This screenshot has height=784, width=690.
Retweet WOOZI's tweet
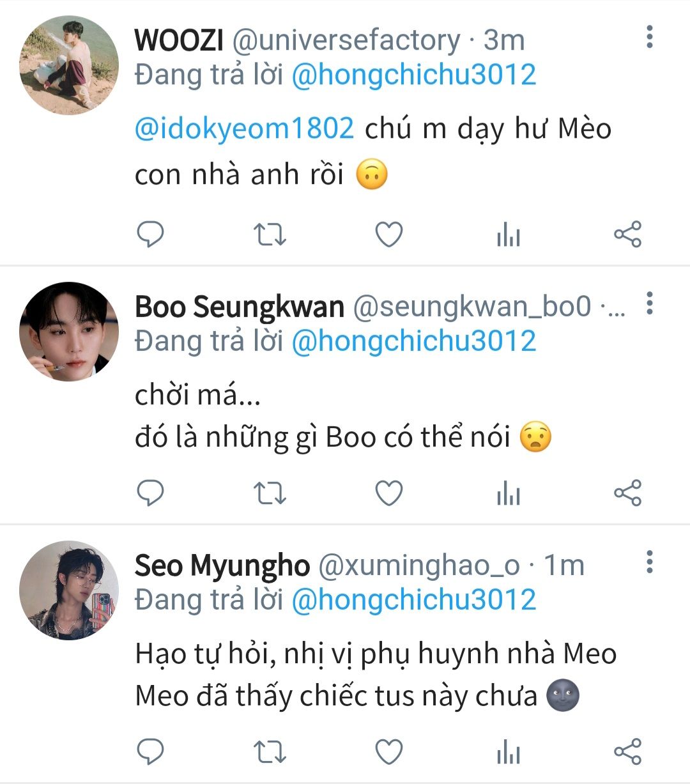270,234
